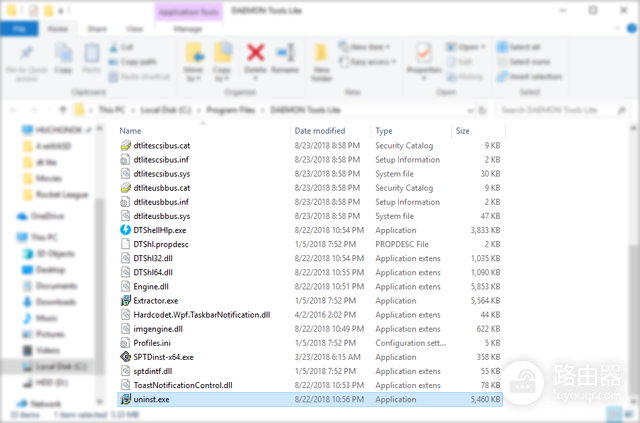Screen dimensions: 640x423
Task: Click Program Files in the address breadcrumb
Action: [x=231, y=110]
